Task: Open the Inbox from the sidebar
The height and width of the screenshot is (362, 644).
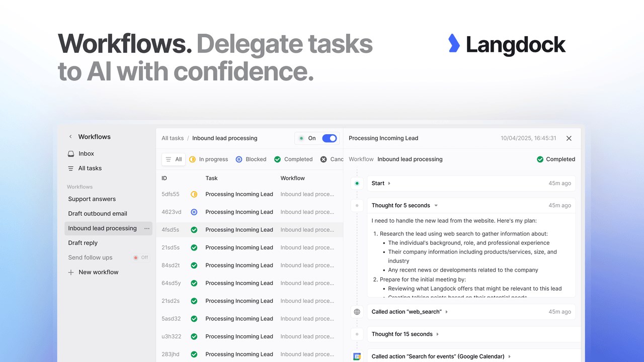Action: click(86, 154)
